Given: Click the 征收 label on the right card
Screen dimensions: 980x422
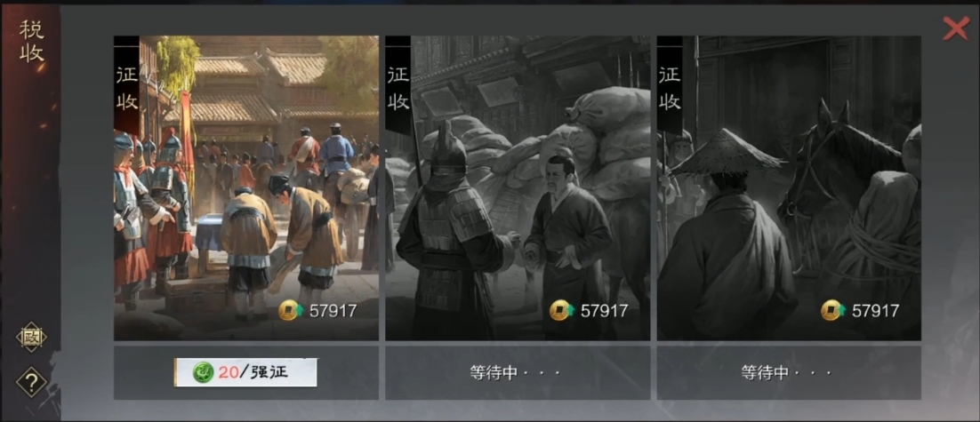Looking at the screenshot, I should 670,87.
